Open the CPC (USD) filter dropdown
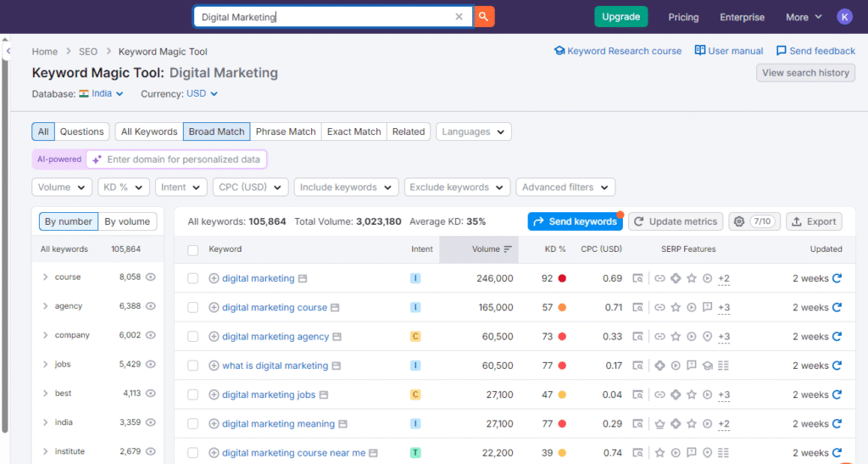 250,187
